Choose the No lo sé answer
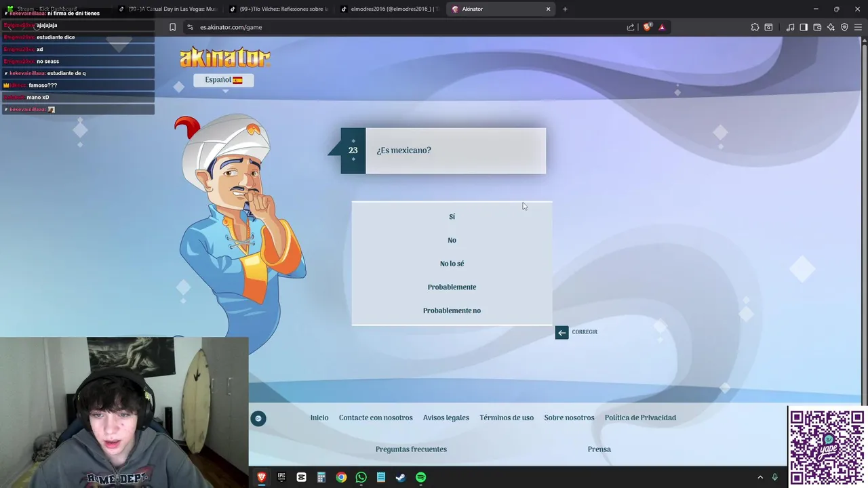Viewport: 868px width, 488px height. [452, 264]
